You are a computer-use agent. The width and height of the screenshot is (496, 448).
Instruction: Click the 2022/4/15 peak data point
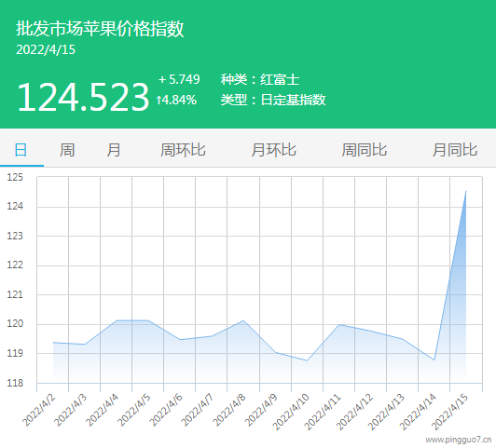tap(466, 191)
